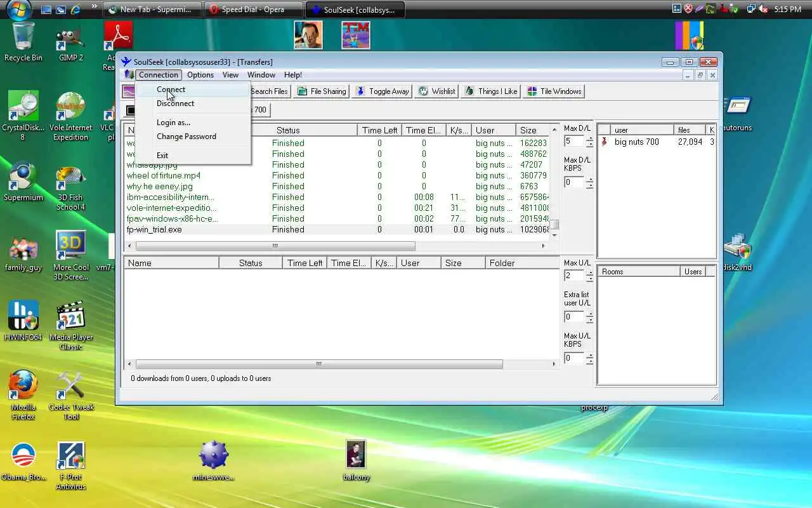Click uploads list horizontal scrollbar
The width and height of the screenshot is (812, 508).
tap(319, 364)
